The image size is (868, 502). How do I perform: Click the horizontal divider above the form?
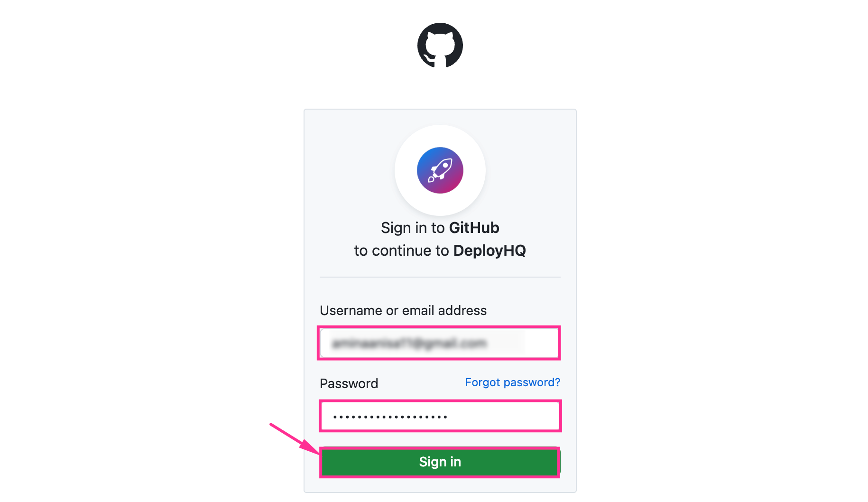click(x=440, y=277)
